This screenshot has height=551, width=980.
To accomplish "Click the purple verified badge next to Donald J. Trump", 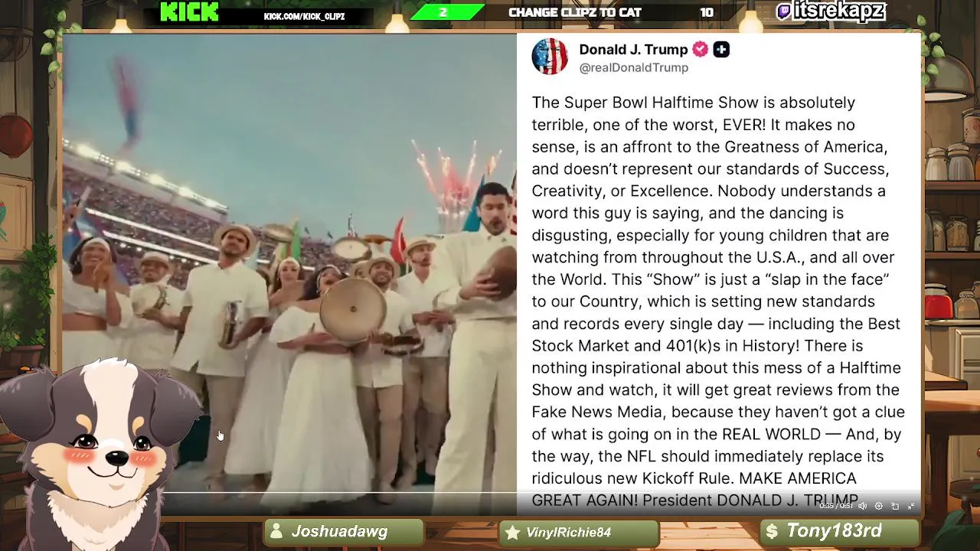I will point(701,50).
